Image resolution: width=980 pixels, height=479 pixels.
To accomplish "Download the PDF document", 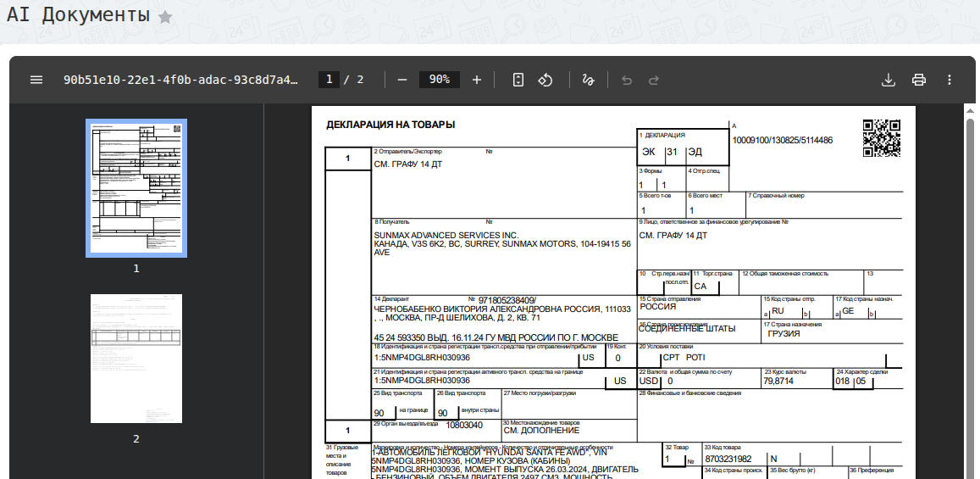I will click(889, 80).
